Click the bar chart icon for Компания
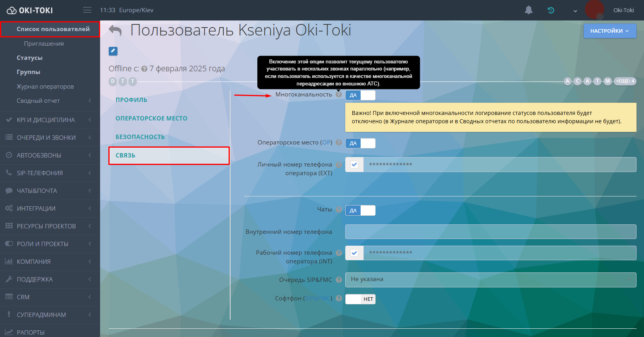The height and width of the screenshot is (337, 644). pyautogui.click(x=9, y=261)
